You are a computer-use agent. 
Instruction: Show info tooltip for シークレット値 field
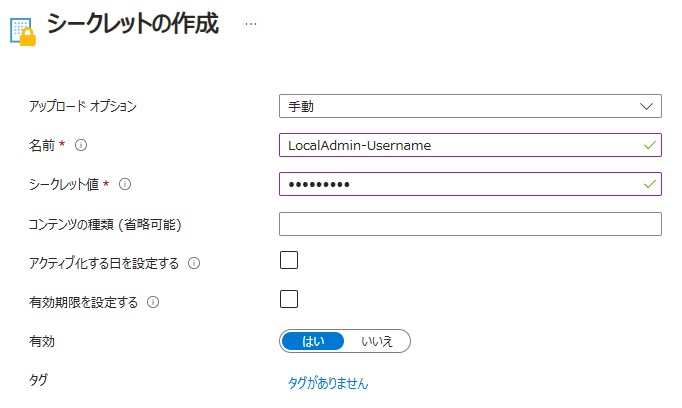[125, 184]
